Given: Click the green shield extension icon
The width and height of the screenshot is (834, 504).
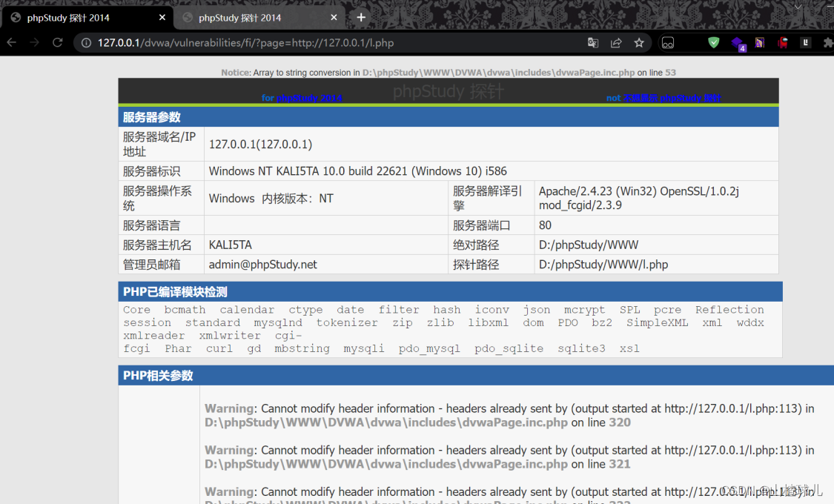Looking at the screenshot, I should 714,42.
